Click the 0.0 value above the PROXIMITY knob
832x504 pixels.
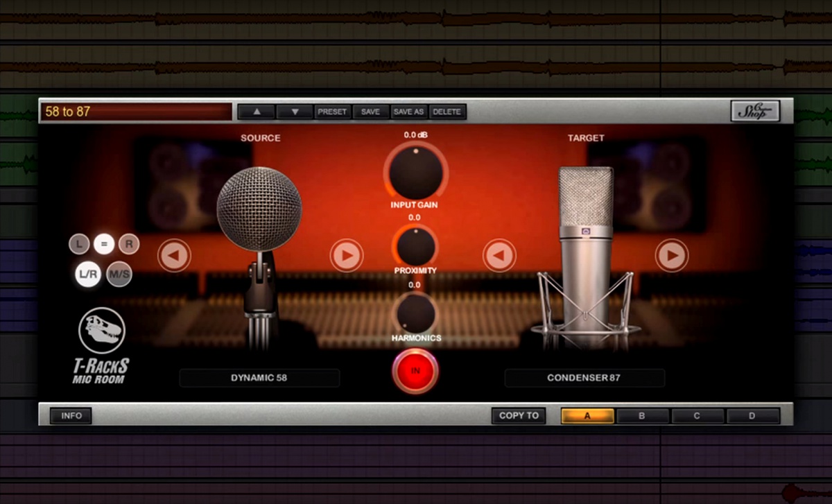(415, 218)
